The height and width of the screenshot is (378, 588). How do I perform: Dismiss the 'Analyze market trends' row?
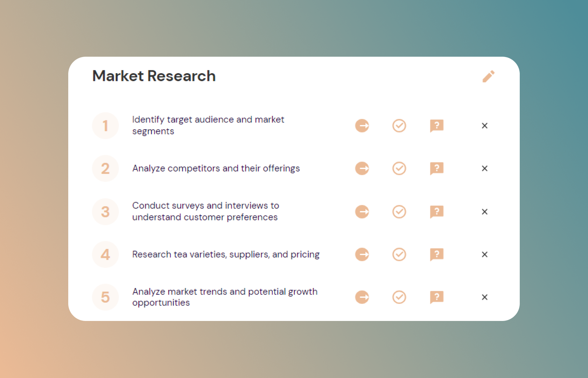click(484, 297)
